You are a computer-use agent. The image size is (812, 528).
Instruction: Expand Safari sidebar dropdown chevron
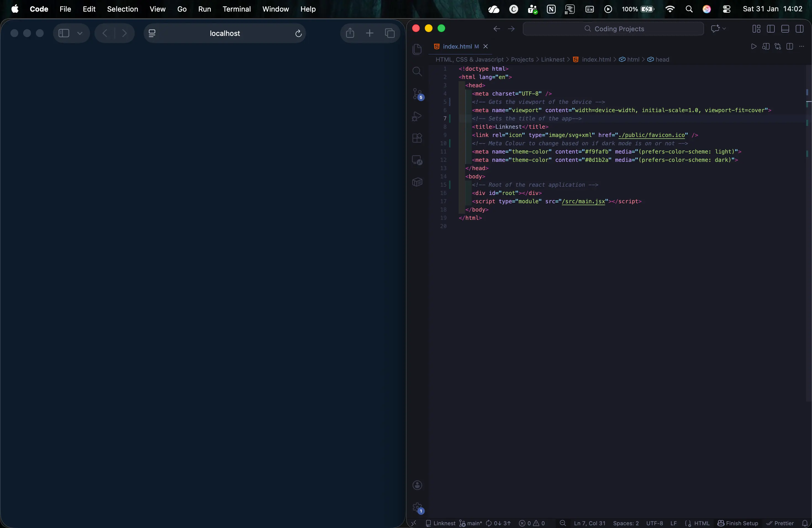point(80,33)
